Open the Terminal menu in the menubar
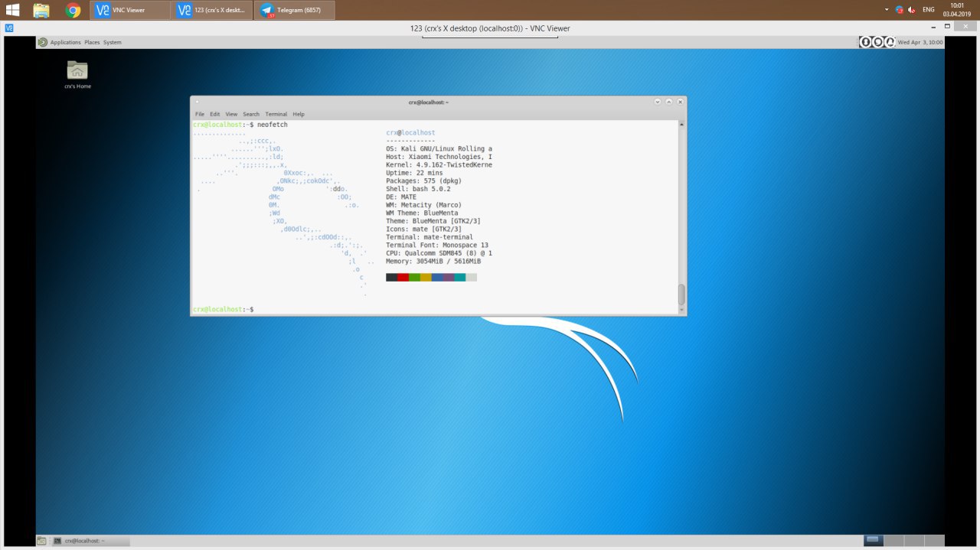The image size is (980, 550). (x=276, y=114)
